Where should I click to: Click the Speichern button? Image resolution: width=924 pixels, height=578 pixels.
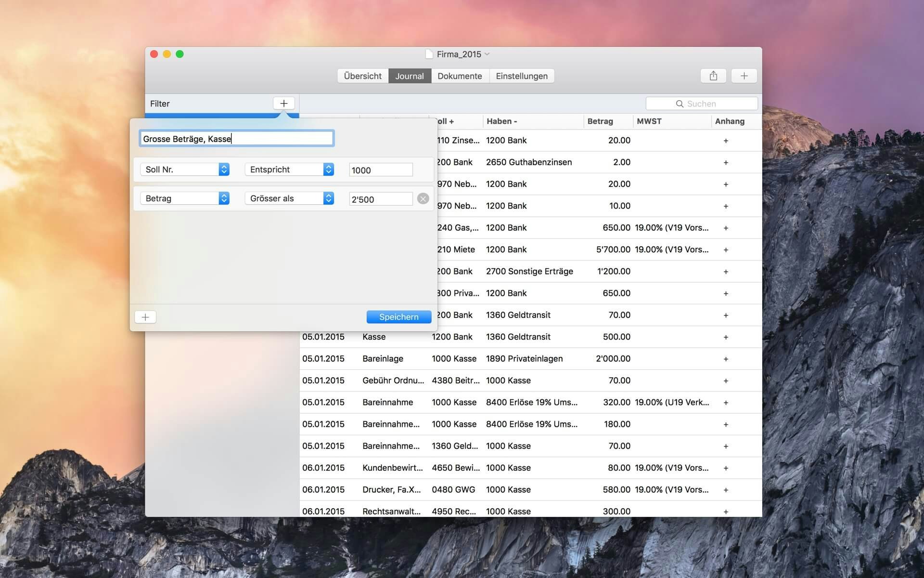pyautogui.click(x=398, y=317)
